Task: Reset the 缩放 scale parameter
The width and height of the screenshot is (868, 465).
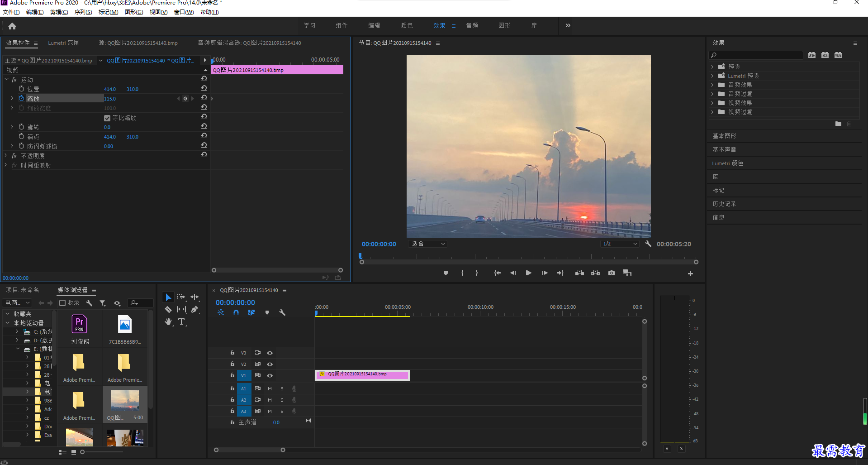Action: pyautogui.click(x=204, y=98)
